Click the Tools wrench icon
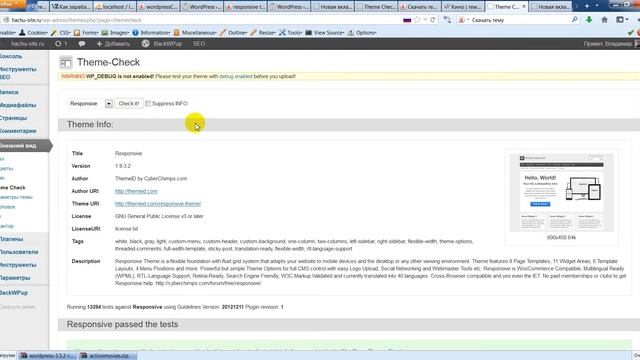 coord(282,33)
